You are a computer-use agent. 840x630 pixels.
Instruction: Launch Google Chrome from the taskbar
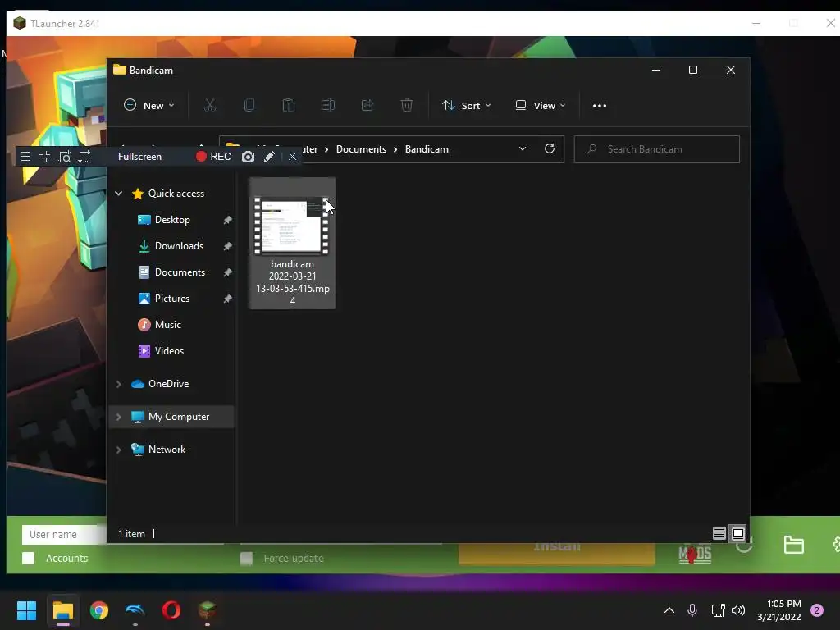pos(99,610)
